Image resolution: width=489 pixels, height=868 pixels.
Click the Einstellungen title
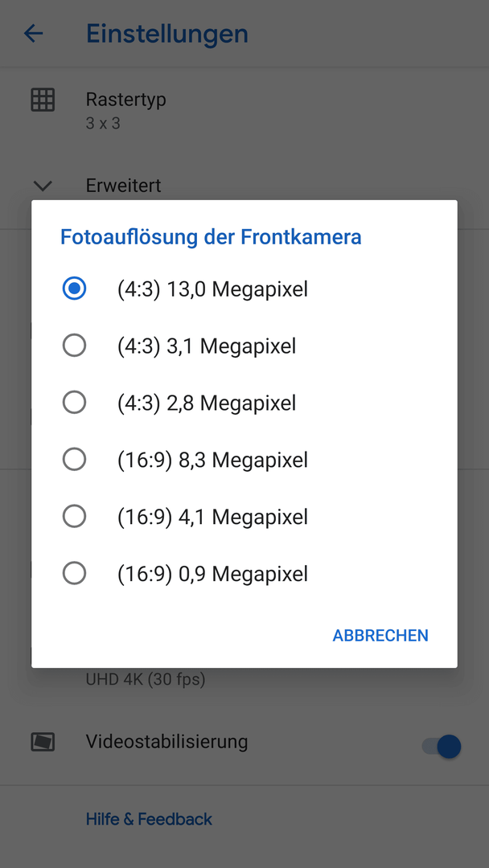click(x=167, y=35)
